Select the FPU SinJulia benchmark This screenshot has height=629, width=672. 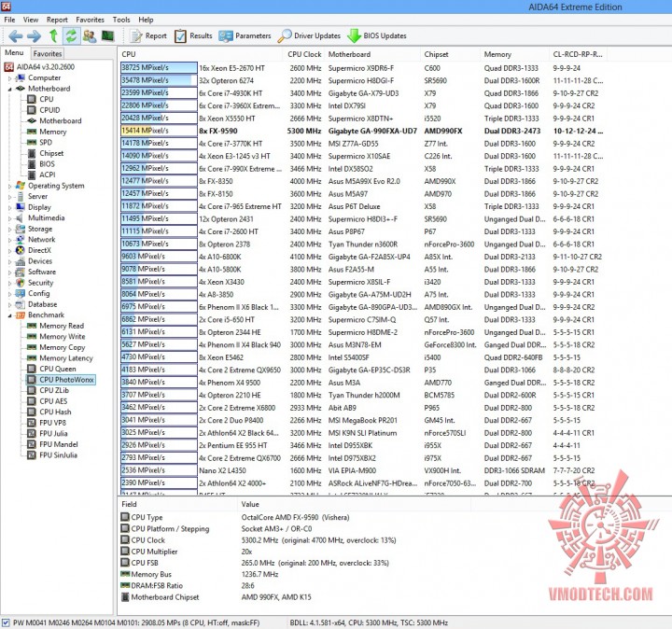pyautogui.click(x=52, y=455)
